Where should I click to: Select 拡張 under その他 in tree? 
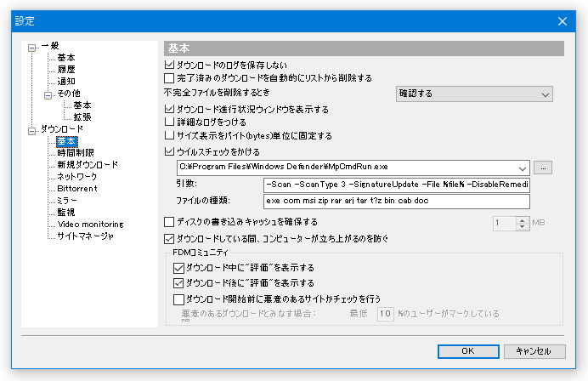click(x=82, y=117)
